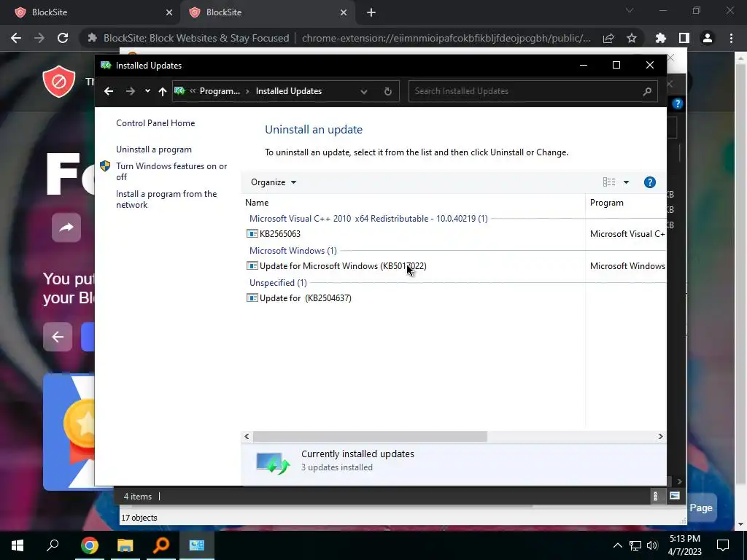
Task: Click the Chrome address bar URL
Action: point(446,38)
